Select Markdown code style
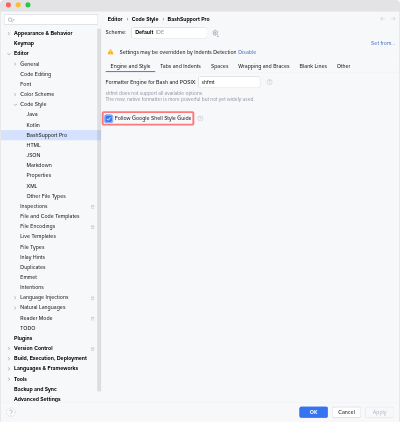 39,165
